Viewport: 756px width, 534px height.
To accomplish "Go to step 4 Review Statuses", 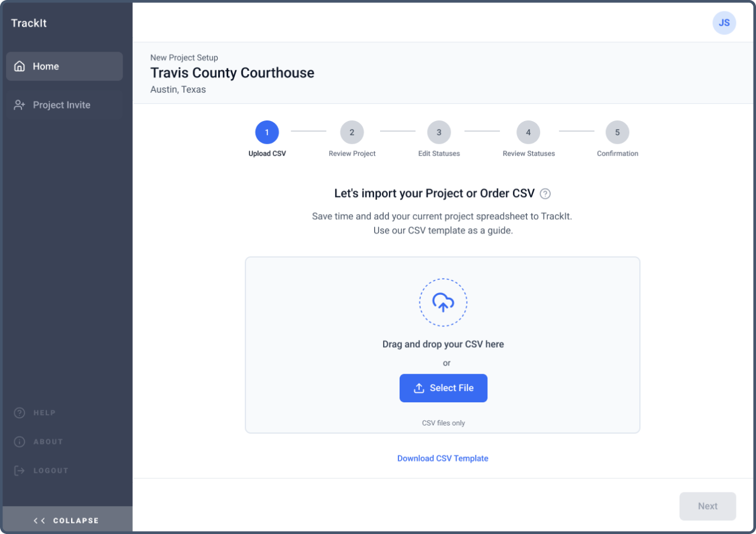I will (528, 132).
